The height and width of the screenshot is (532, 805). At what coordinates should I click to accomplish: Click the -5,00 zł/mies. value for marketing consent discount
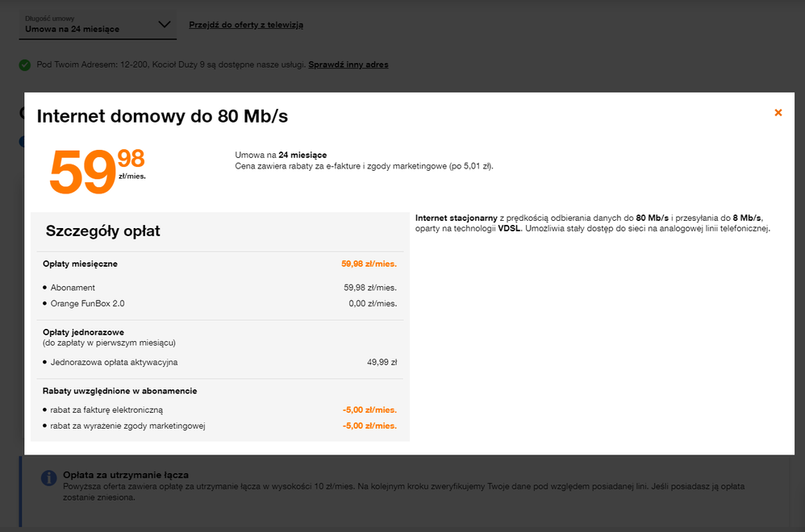pyautogui.click(x=369, y=426)
